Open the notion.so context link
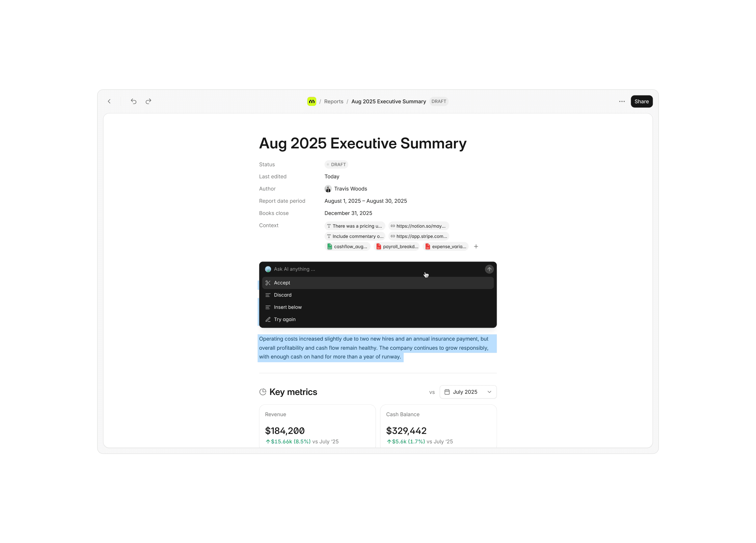The width and height of the screenshot is (756, 543). pos(418,226)
